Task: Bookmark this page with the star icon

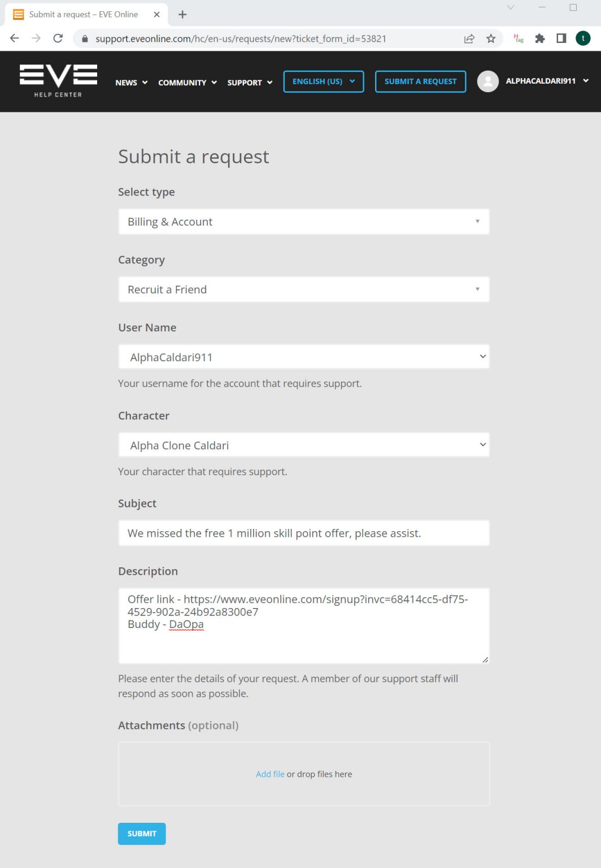Action: pyautogui.click(x=491, y=38)
